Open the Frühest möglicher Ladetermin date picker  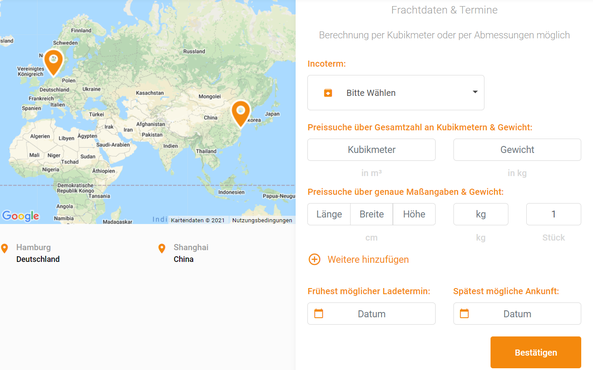click(371, 314)
